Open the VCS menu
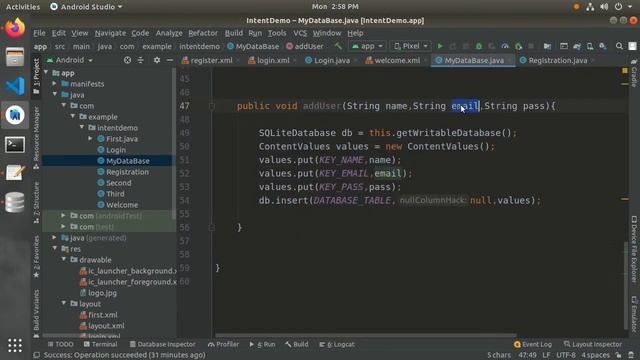Screen dimensions: 640x360 coord(300,33)
